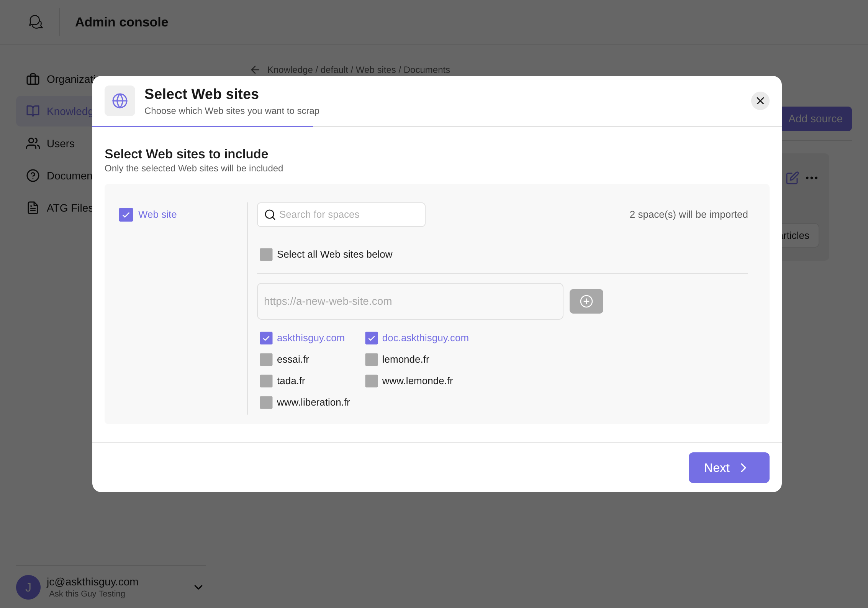Viewport: 868px width, 608px height.
Task: Click the Add source button
Action: [816, 118]
